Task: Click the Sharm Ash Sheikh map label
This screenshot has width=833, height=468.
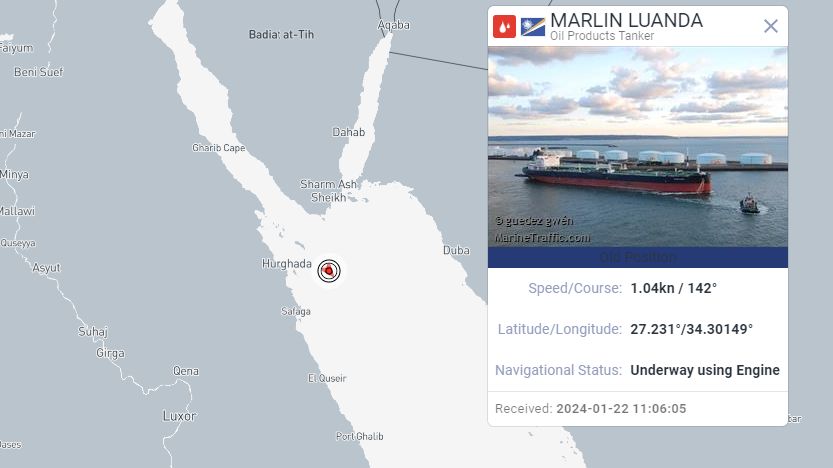Action: (x=328, y=191)
